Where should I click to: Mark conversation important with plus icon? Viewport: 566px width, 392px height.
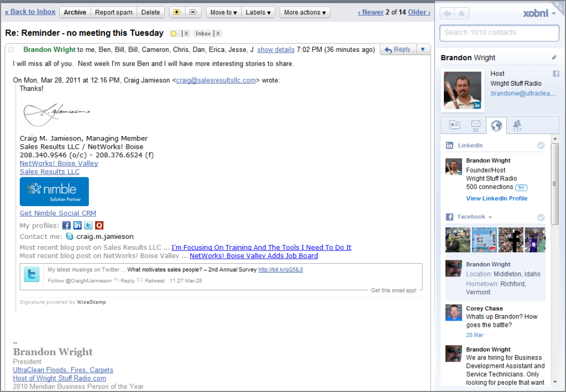click(177, 12)
